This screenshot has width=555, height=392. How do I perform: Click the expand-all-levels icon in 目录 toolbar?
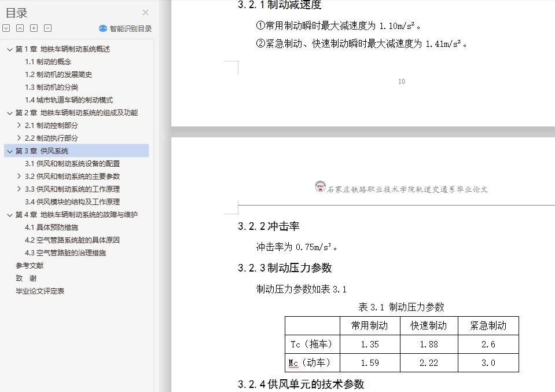pos(6,28)
